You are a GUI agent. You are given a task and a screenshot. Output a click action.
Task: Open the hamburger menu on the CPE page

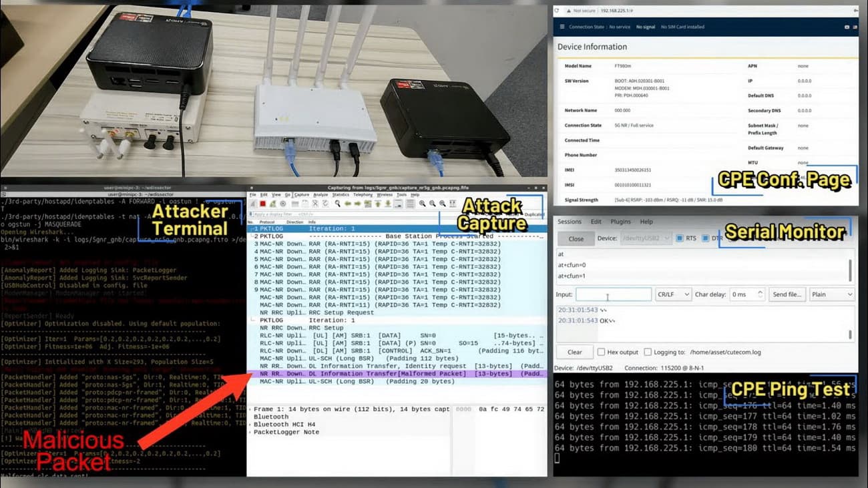562,27
